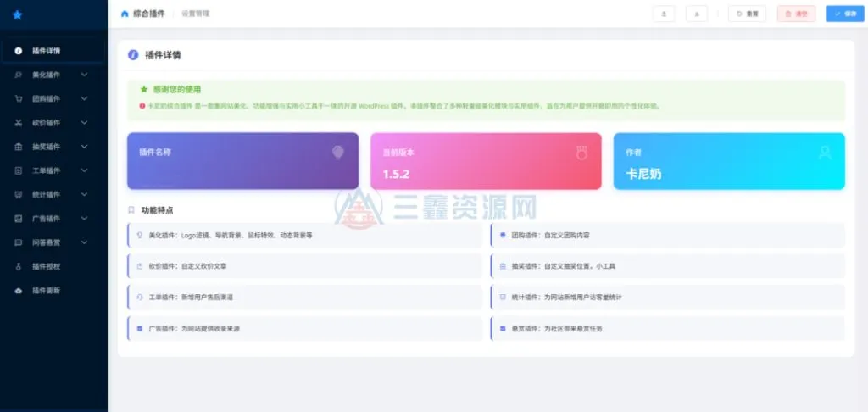Click the 工单插件：新增用户售后渠道 row
868x412 pixels.
304,298
